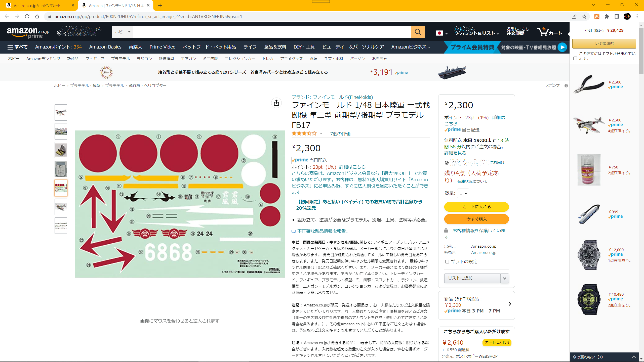Click the browser home icon
Screen dimensions: 644x362
37,16
